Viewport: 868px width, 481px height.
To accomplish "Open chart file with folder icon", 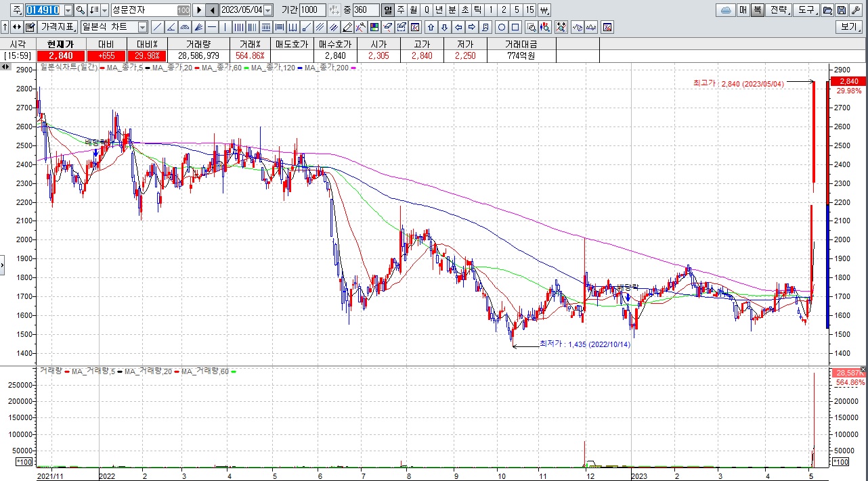I will tap(827, 10).
